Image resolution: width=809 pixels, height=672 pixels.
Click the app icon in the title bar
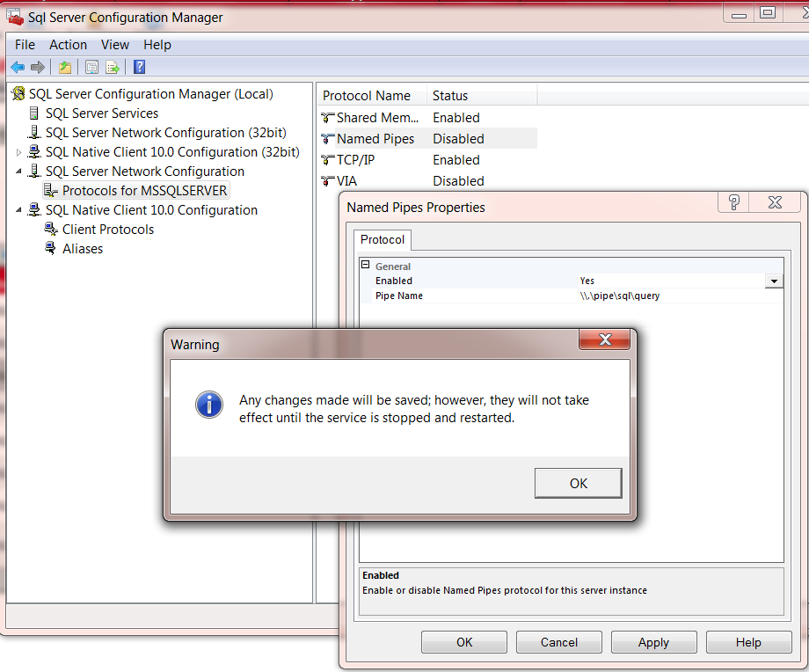pos(14,17)
